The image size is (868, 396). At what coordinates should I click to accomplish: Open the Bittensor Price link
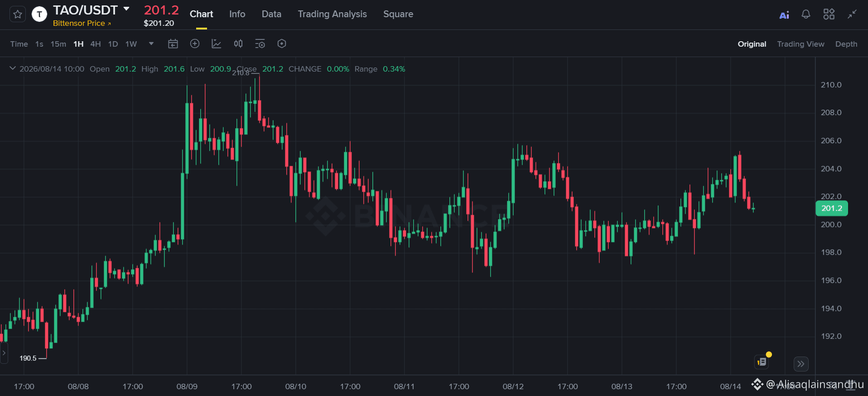pyautogui.click(x=82, y=23)
